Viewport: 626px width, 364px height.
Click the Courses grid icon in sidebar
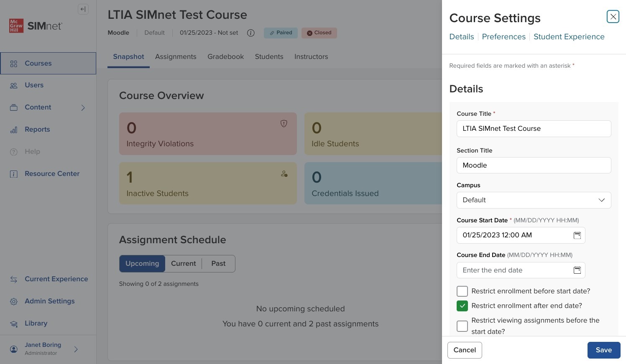coord(14,64)
